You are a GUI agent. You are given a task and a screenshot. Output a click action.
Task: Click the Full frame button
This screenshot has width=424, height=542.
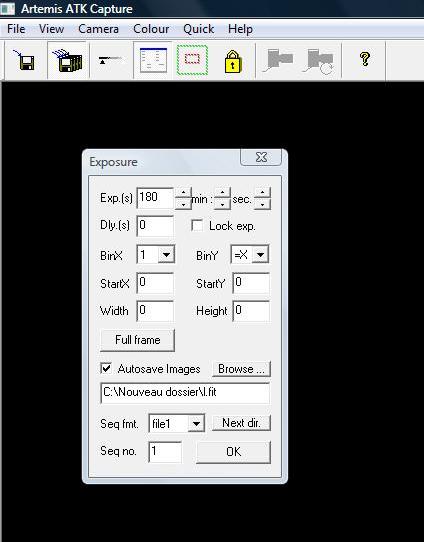[137, 340]
